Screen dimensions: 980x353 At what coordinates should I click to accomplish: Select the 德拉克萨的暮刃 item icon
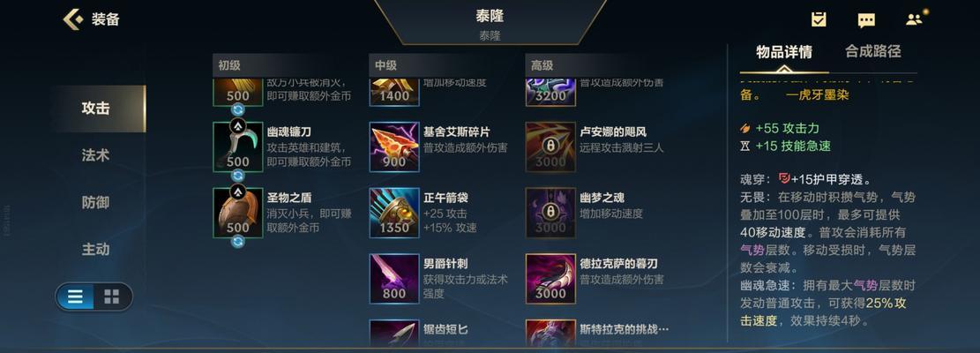click(550, 279)
